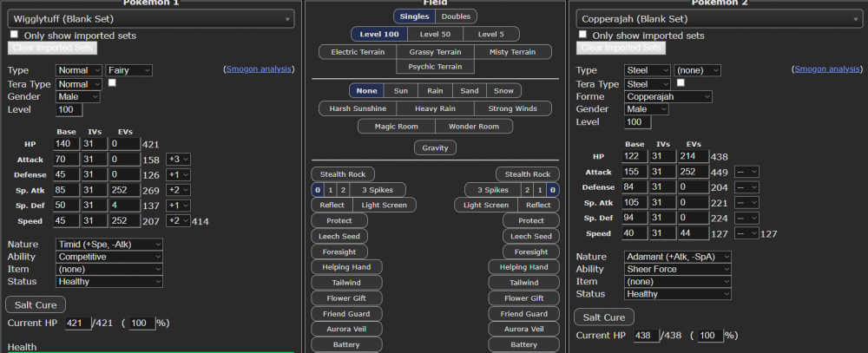Open Wigglytuff's Speed +2 boost dropdown

(178, 221)
